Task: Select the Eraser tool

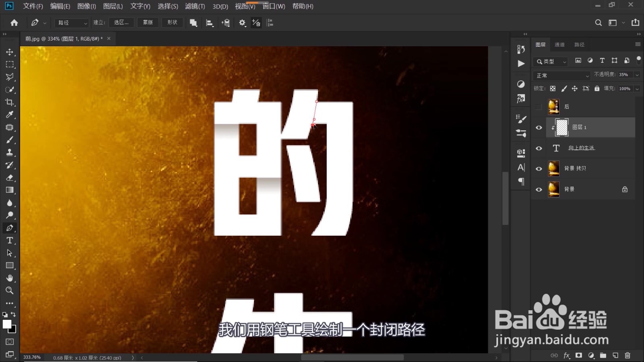Action: 10,177
